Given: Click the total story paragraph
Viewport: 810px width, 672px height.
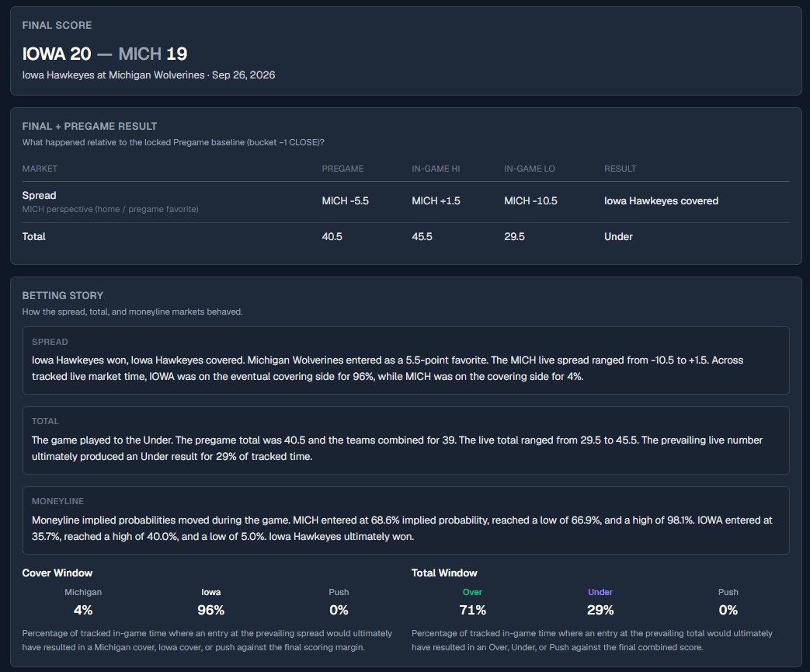Looking at the screenshot, I should (x=397, y=448).
